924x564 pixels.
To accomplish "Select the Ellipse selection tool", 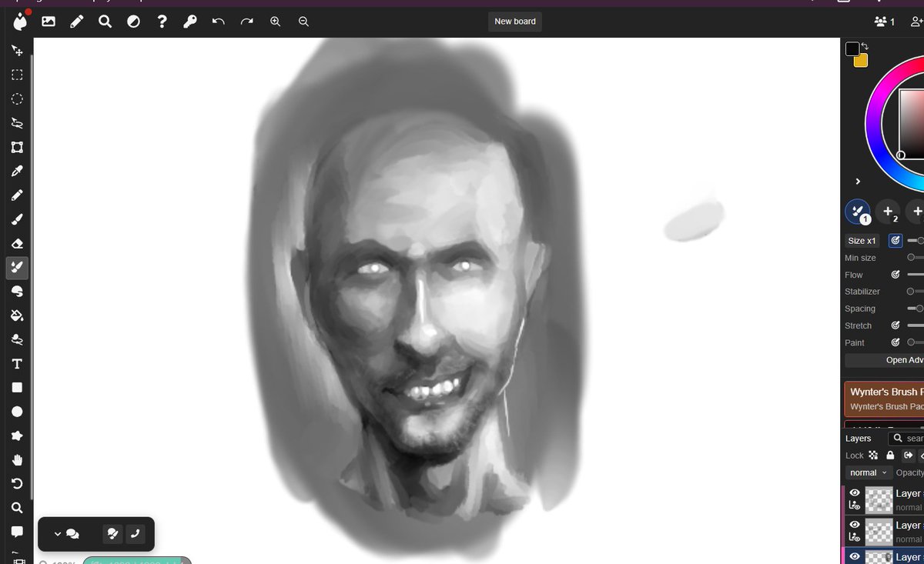I will click(x=17, y=98).
